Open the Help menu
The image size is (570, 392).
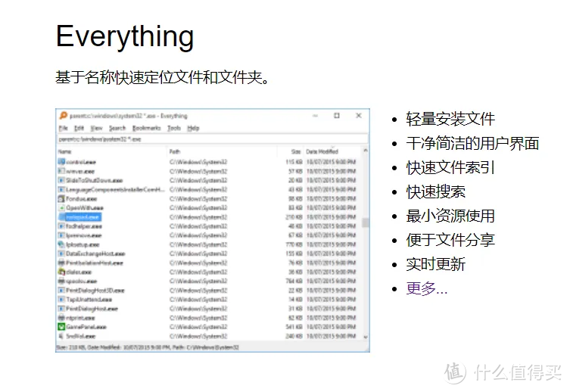(193, 128)
